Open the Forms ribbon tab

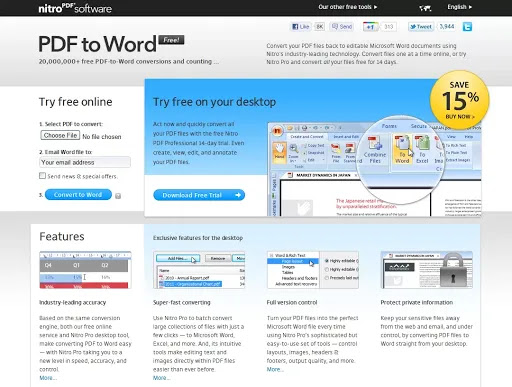click(389, 126)
